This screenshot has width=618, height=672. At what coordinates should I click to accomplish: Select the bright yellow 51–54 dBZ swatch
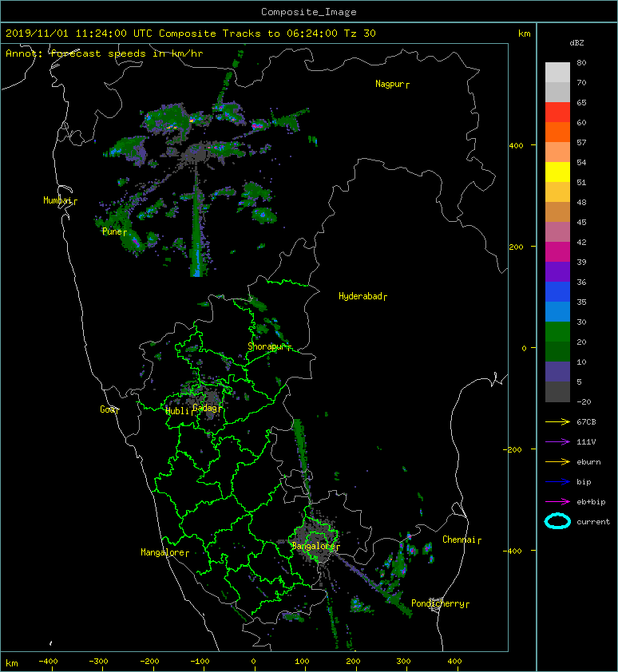557,172
